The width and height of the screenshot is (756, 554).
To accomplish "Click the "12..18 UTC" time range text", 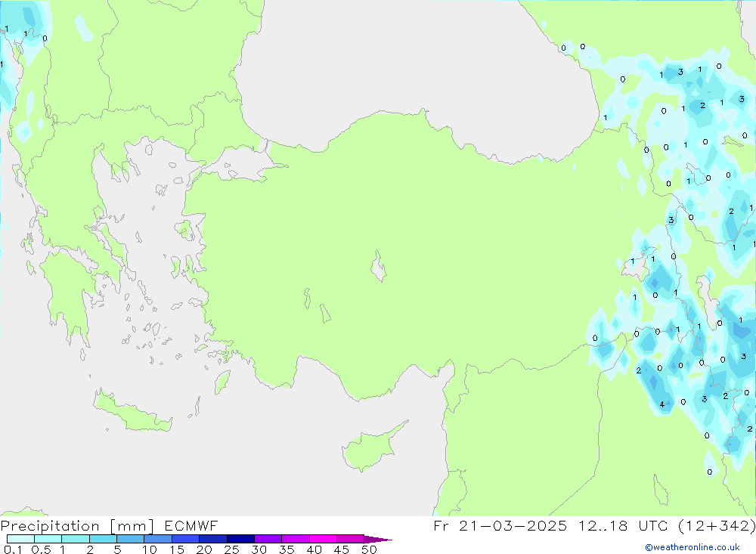I will point(622,525).
